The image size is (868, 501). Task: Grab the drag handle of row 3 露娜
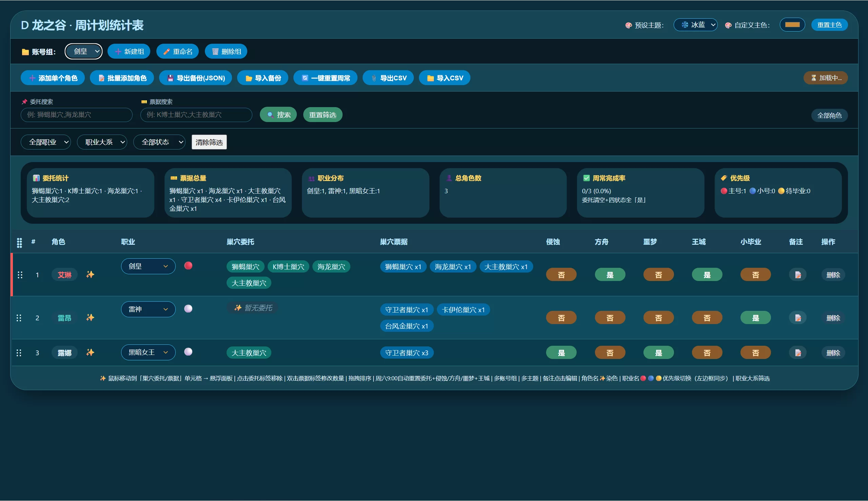[19, 353]
